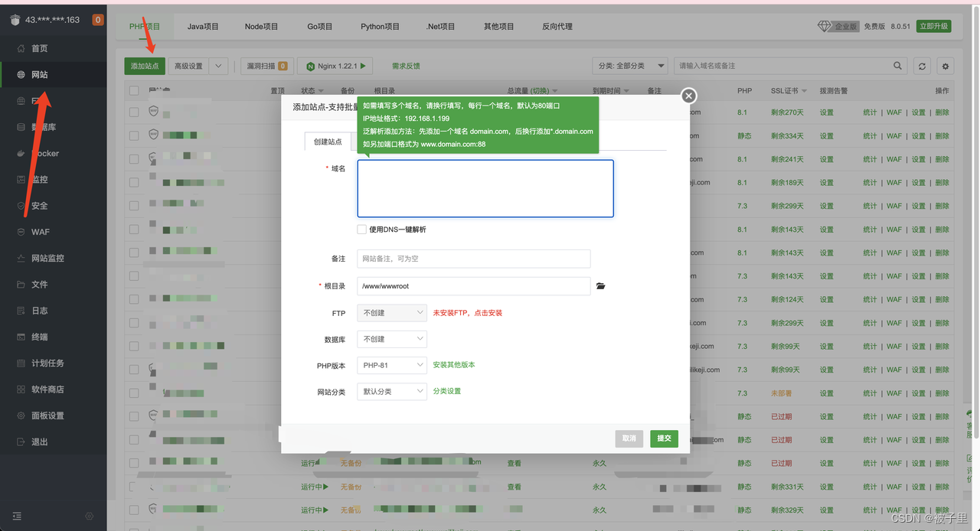Open the 网站 sidebar section
Image resolution: width=980 pixels, height=531 pixels.
[x=39, y=74]
